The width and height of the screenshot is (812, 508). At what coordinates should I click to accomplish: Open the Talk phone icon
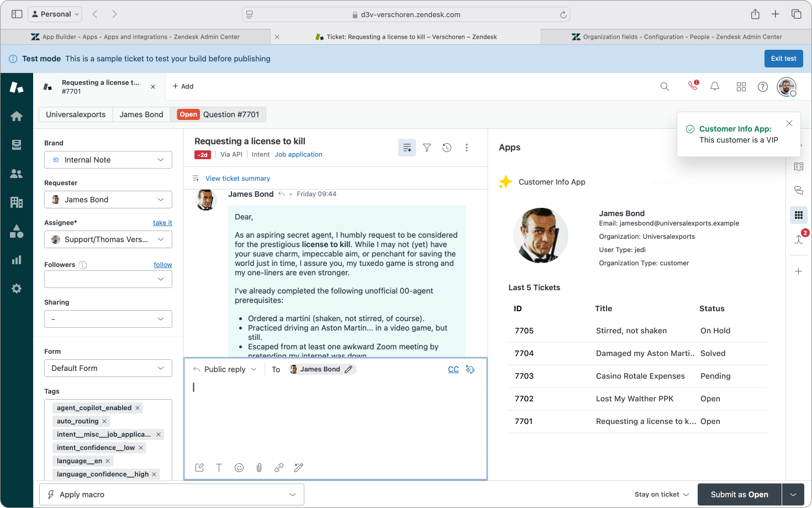click(693, 86)
